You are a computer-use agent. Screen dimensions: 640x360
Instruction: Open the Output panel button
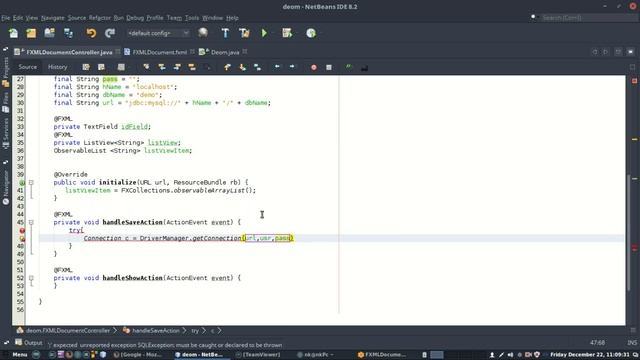tap(29, 342)
